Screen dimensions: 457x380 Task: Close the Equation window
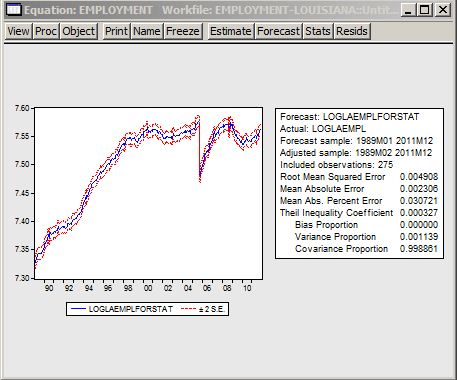click(443, 10)
